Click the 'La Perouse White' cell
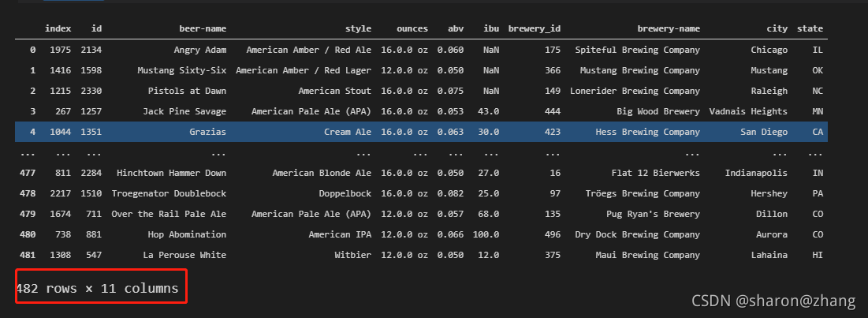Image resolution: width=868 pixels, height=318 pixels. click(187, 255)
